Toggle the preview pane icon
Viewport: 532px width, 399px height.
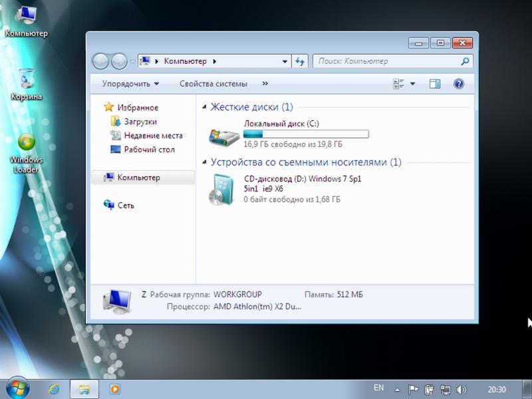[435, 84]
